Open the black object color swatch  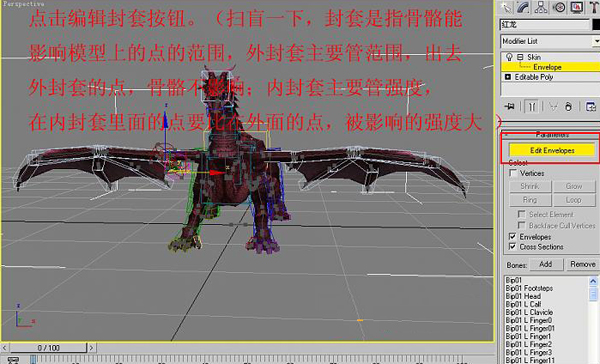tap(596, 24)
